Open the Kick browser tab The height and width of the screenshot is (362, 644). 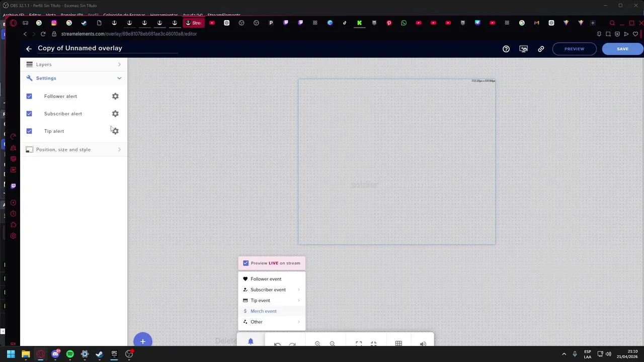(x=359, y=23)
